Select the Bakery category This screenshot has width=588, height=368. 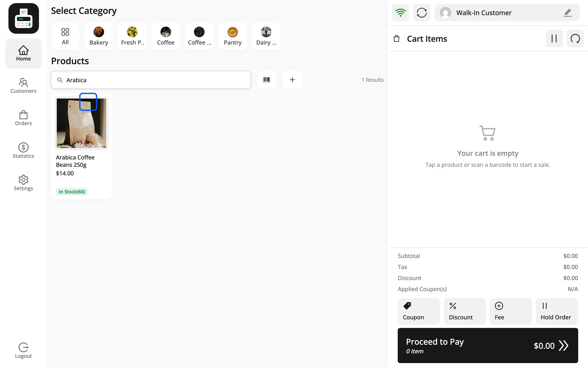[99, 36]
